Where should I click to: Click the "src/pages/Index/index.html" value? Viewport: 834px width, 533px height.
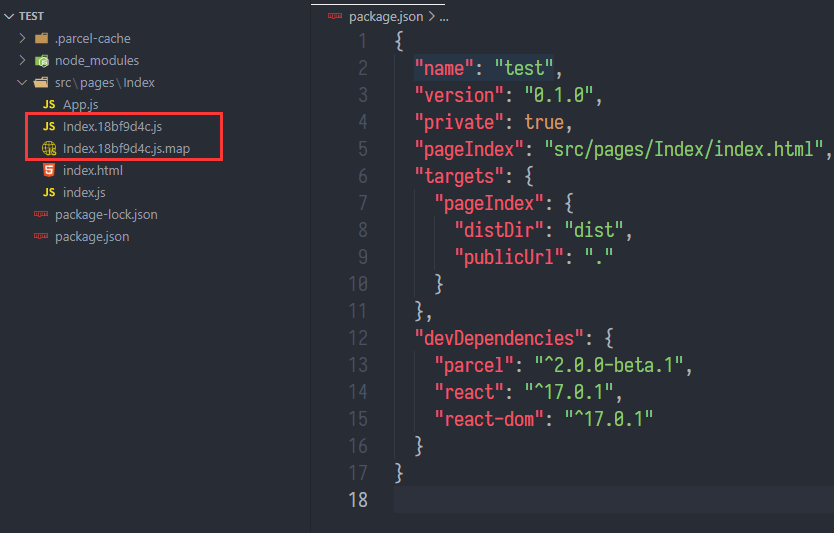click(684, 149)
